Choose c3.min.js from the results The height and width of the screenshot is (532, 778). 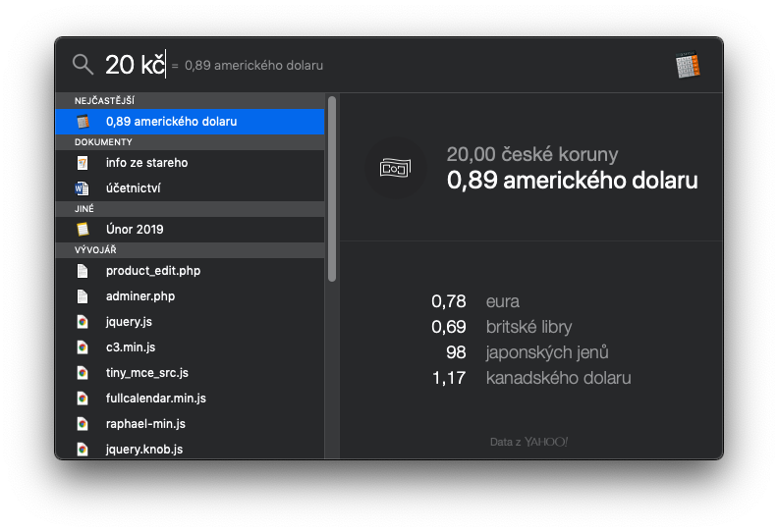click(x=131, y=347)
